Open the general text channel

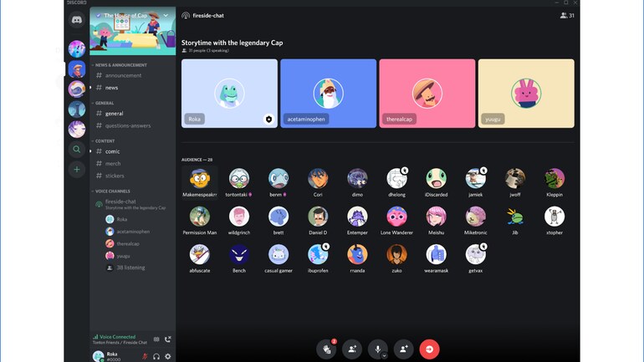[115, 114]
